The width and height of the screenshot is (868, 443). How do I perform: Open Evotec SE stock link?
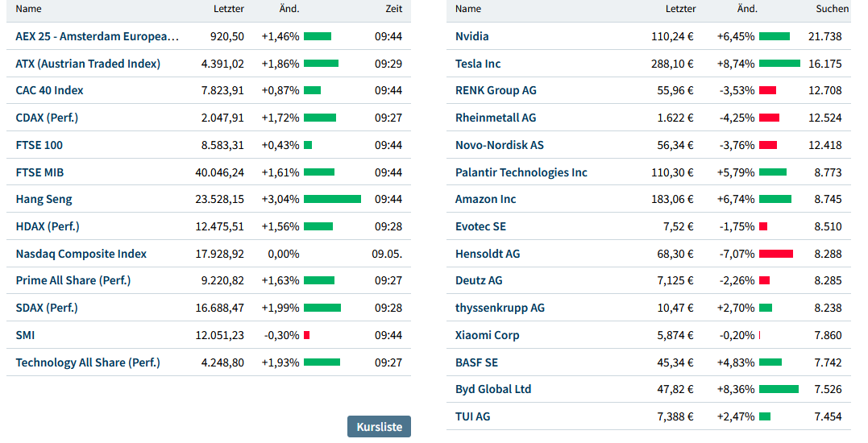point(480,227)
